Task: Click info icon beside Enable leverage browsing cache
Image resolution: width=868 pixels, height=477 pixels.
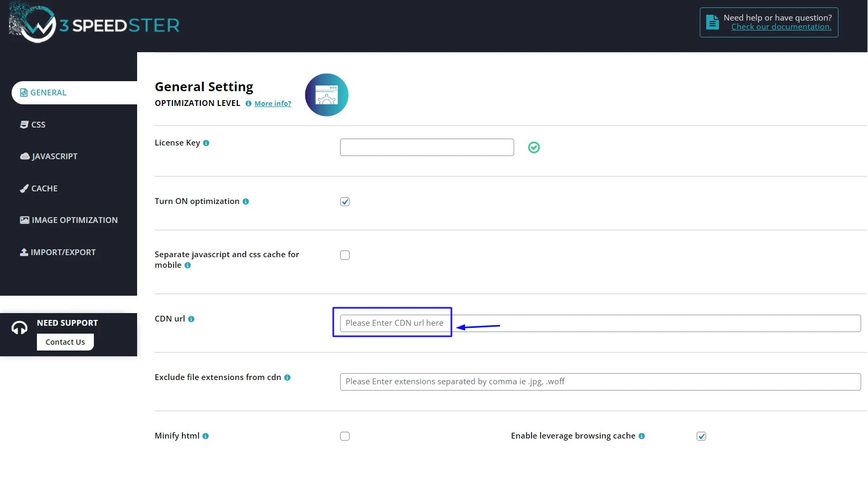Action: pos(642,436)
